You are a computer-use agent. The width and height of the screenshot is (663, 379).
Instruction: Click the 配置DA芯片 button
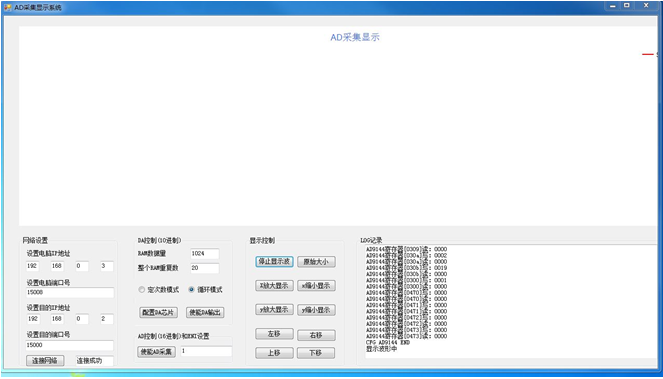point(158,313)
